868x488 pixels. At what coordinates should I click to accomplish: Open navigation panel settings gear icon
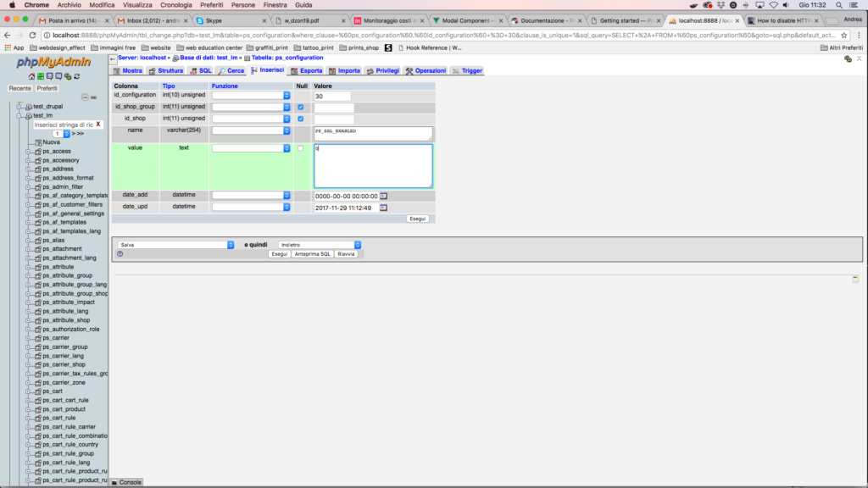tap(68, 76)
